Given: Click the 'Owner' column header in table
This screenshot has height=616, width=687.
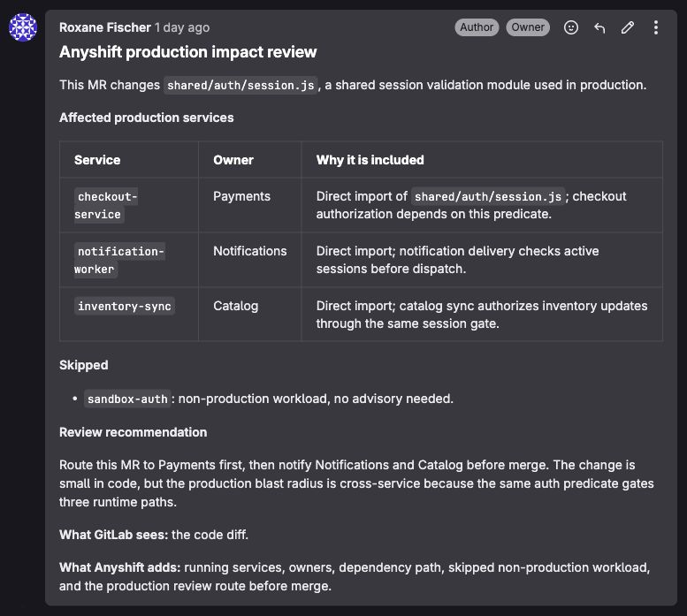Looking at the screenshot, I should [233, 160].
